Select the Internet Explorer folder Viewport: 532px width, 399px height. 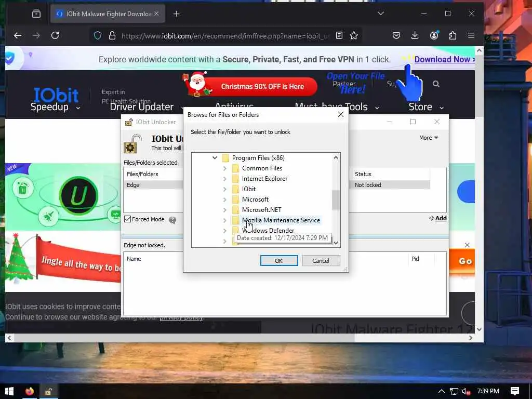(264, 179)
